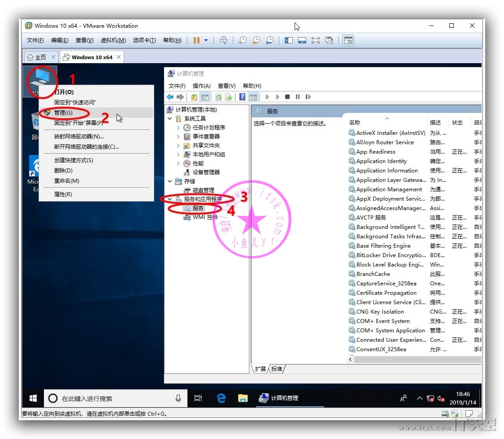Open VMware 选项卡(T) menu
The image size is (504, 439).
[x=144, y=40]
